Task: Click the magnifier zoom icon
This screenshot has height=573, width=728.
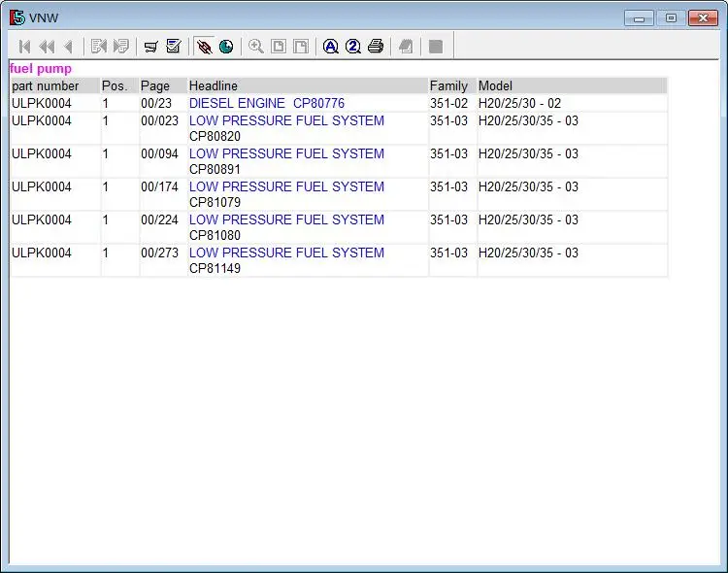Action: 256,47
